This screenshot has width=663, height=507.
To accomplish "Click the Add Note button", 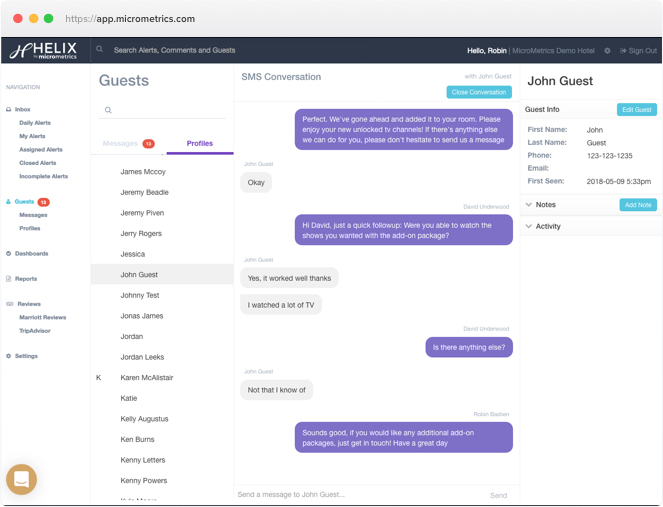I will 637,205.
